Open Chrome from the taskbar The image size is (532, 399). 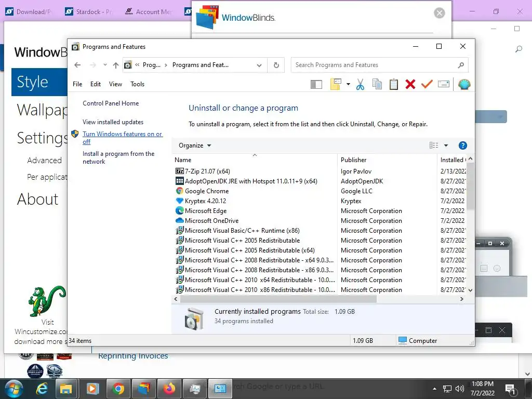(x=118, y=389)
